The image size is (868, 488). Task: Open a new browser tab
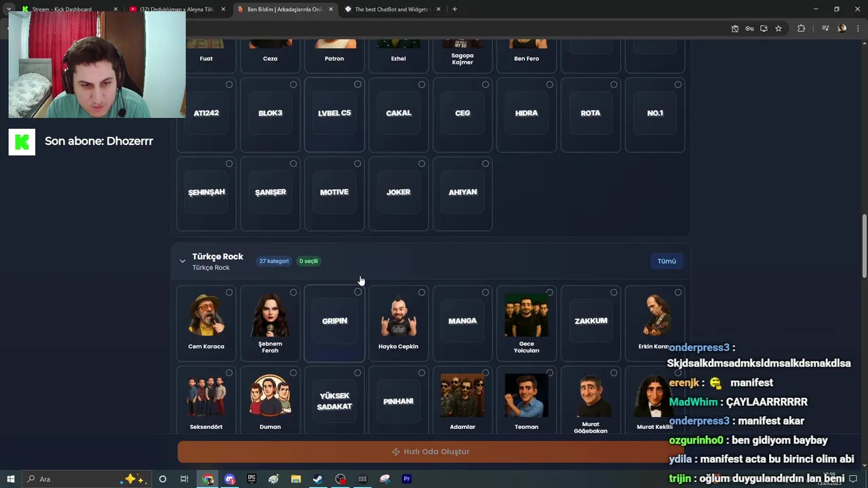(x=454, y=9)
